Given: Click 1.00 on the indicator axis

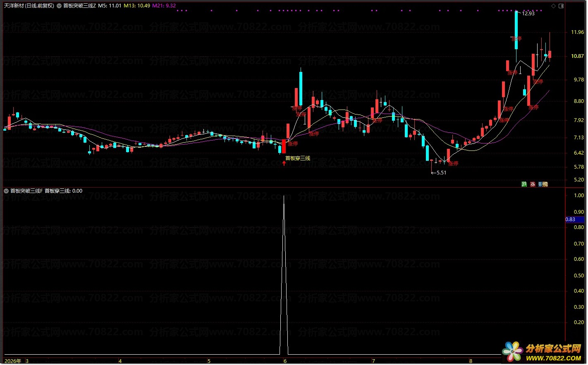Looking at the screenshot, I should 578,196.
